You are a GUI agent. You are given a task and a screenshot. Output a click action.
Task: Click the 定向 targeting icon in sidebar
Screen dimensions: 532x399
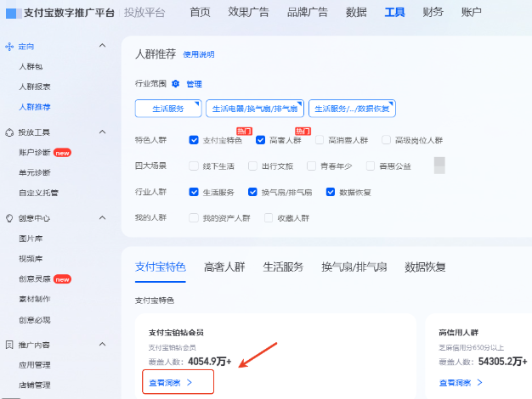click(9, 47)
